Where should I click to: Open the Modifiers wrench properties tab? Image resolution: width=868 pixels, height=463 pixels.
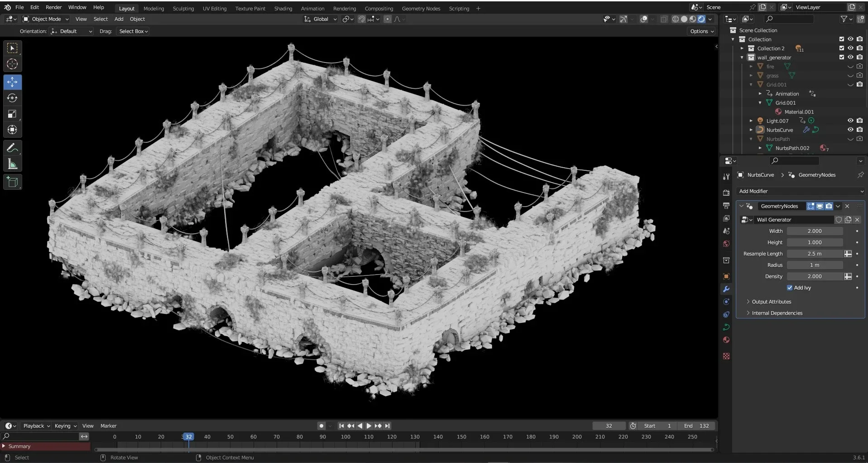click(x=726, y=289)
